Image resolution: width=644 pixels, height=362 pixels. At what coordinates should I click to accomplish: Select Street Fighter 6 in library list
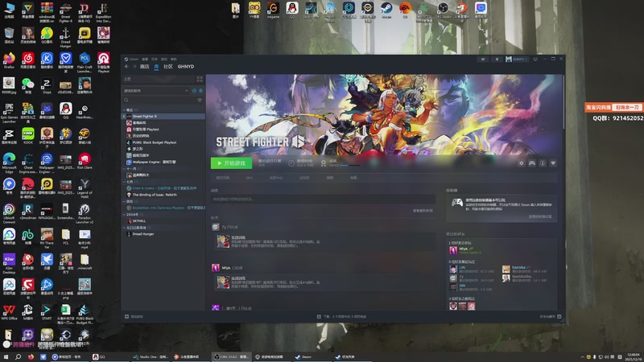point(163,116)
